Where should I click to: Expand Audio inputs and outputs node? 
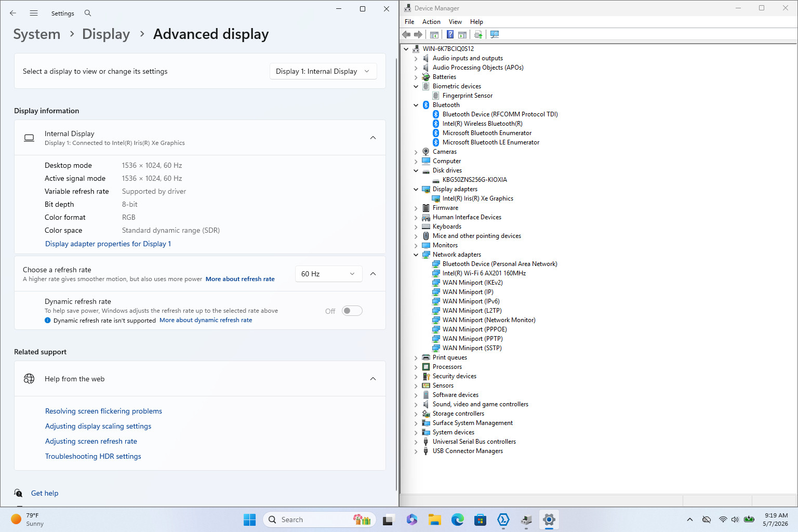coord(416,59)
